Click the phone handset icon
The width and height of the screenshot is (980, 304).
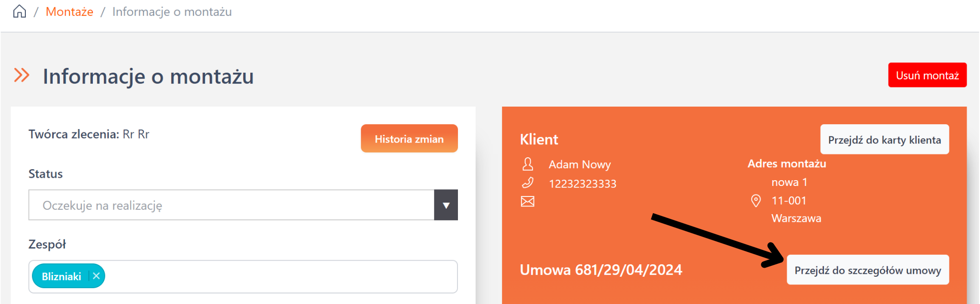[x=528, y=183]
